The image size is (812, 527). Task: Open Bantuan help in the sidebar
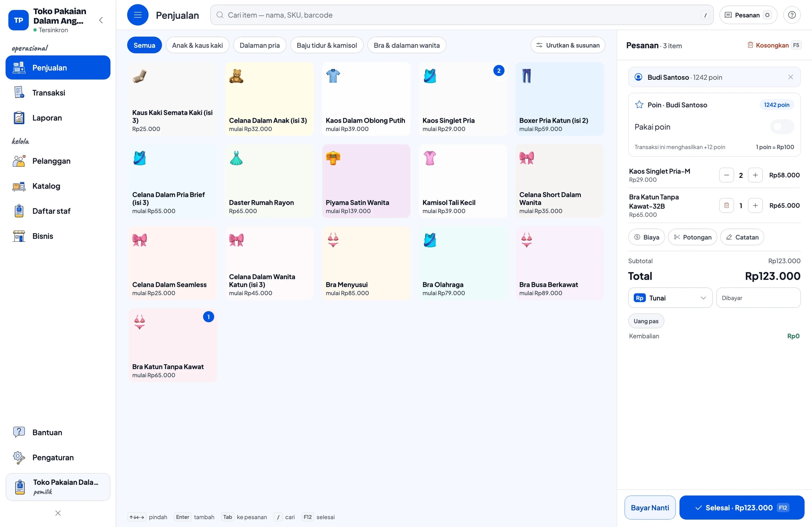pos(58,433)
